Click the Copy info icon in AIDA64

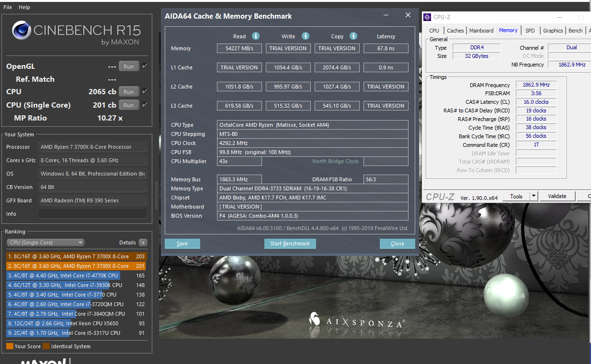click(x=353, y=36)
